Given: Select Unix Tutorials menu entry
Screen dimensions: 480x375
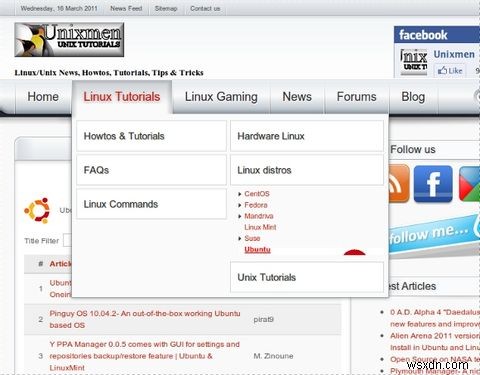Looking at the screenshot, I should [x=307, y=277].
